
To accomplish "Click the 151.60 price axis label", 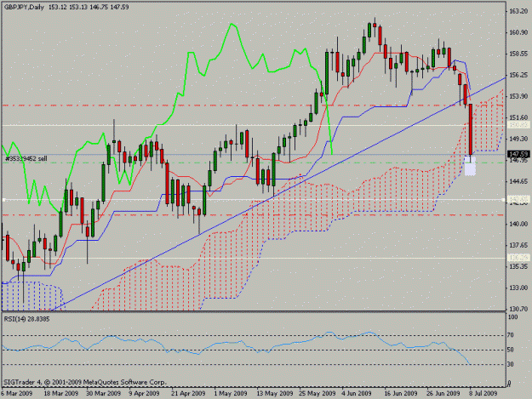I will (x=518, y=117).
